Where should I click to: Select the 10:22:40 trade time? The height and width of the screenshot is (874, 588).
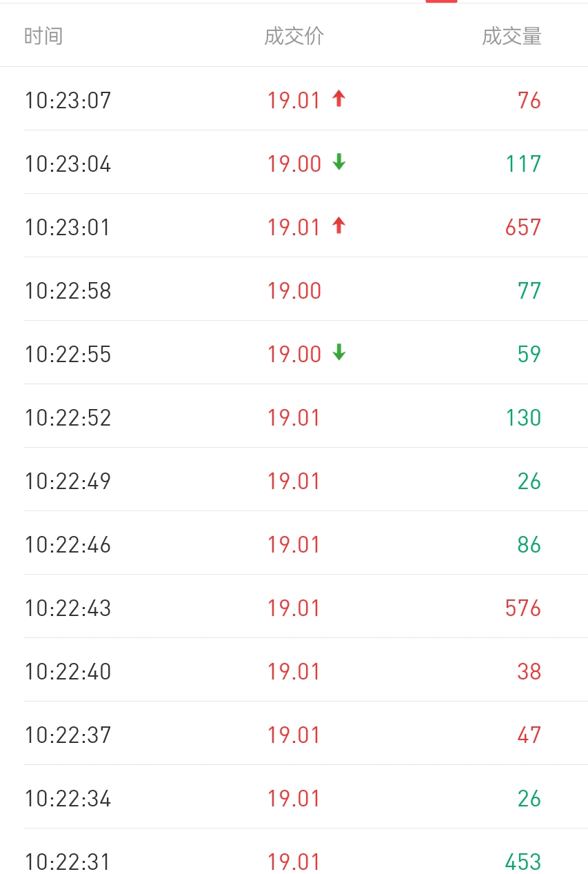point(68,672)
